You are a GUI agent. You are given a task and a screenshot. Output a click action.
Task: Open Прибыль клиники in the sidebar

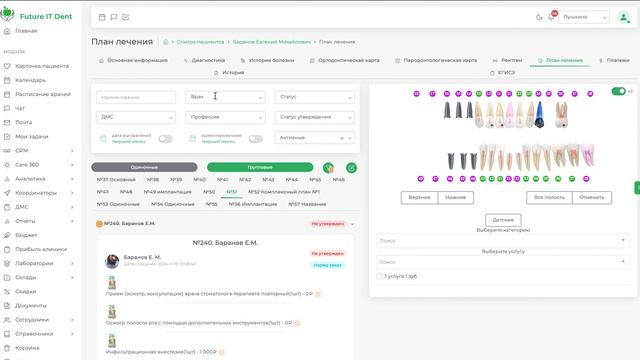point(41,249)
